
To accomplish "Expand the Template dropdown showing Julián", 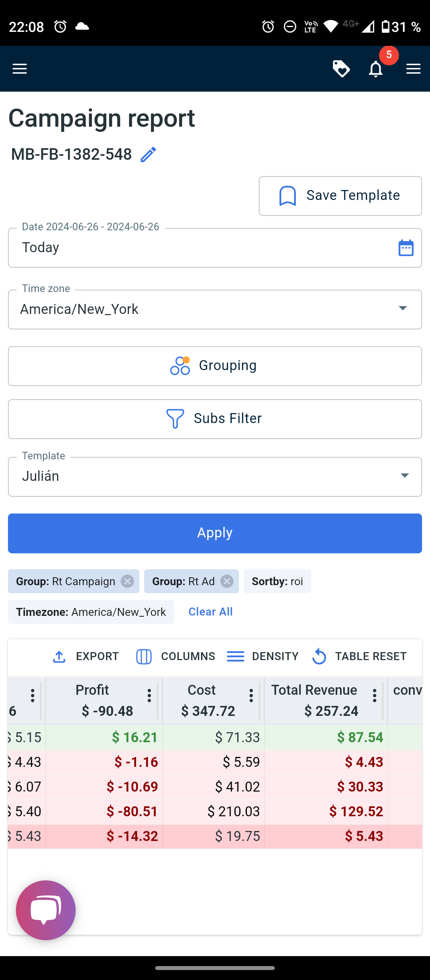I will [x=405, y=476].
